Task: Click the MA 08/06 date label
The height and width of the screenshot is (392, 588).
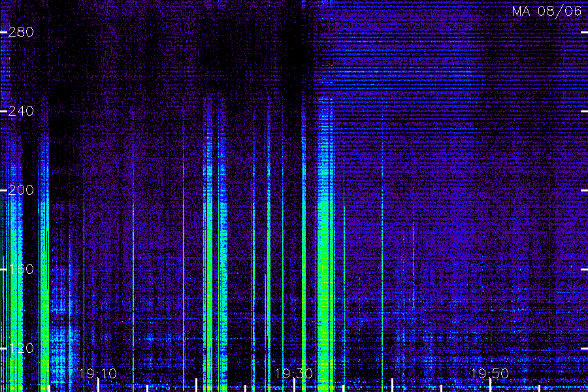Action: (547, 11)
